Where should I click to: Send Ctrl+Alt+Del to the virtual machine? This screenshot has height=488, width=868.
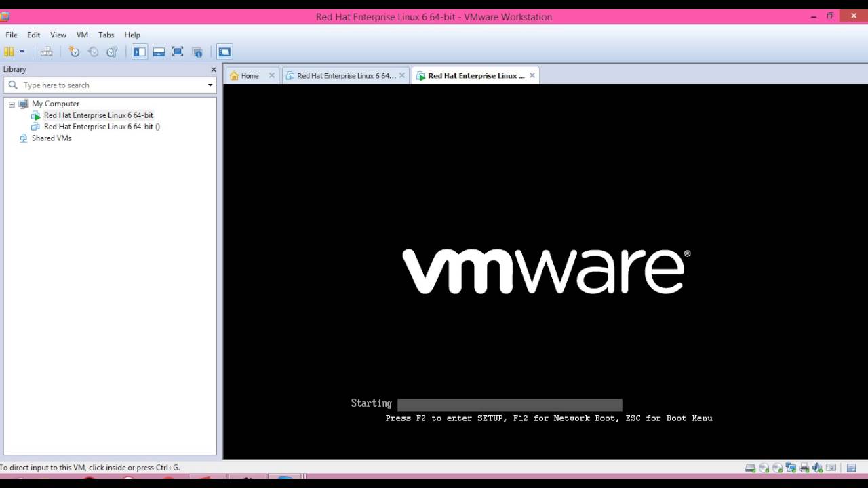tap(46, 52)
